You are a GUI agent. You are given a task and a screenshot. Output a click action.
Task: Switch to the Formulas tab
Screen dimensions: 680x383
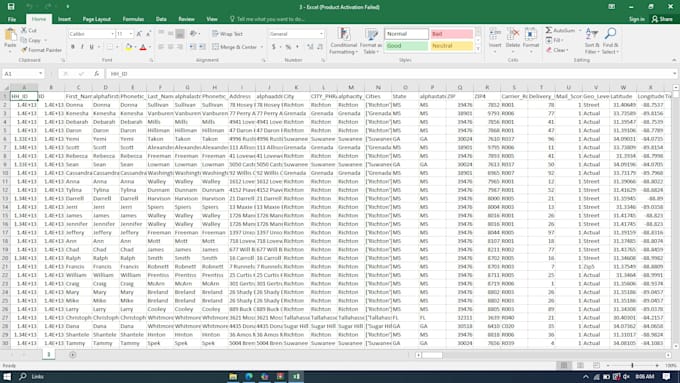click(133, 19)
